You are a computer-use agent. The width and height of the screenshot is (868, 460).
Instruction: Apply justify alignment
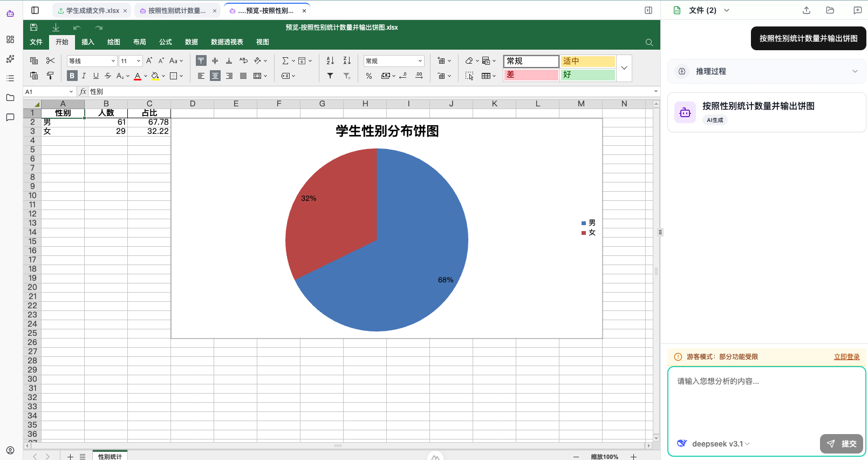(x=243, y=76)
